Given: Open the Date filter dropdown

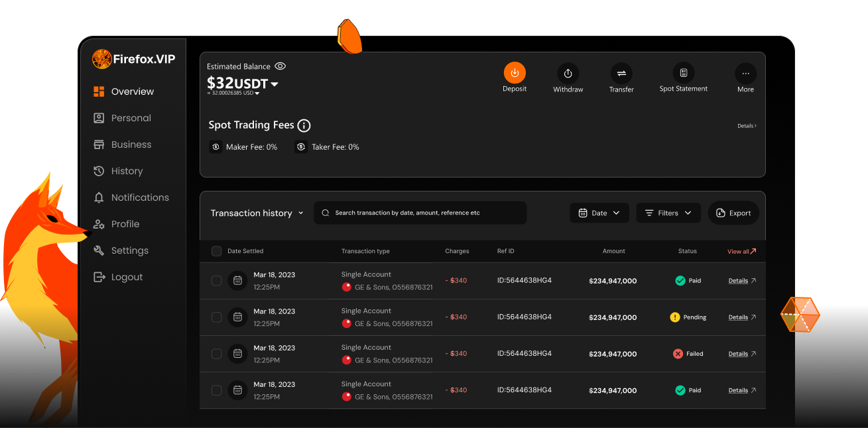Looking at the screenshot, I should [599, 213].
